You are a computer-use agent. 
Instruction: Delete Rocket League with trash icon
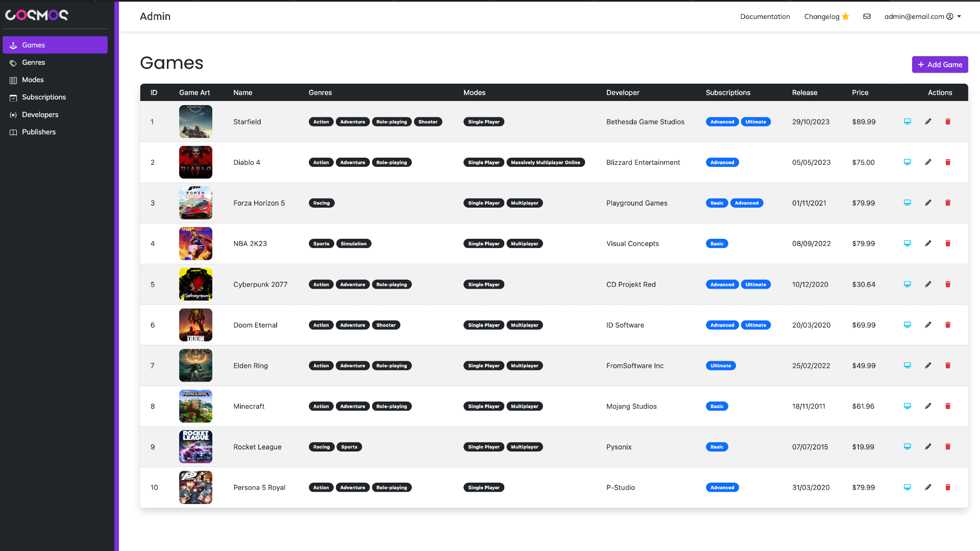(x=948, y=446)
